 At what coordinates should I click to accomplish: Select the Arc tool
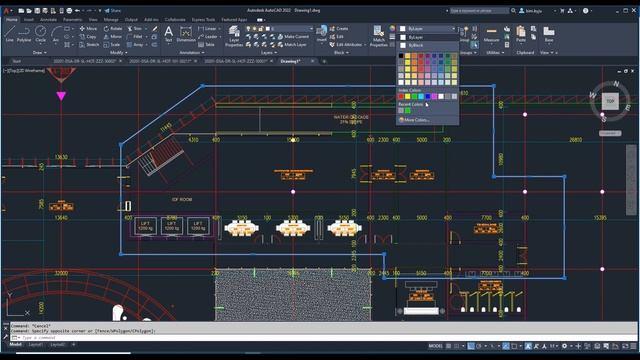tap(56, 34)
